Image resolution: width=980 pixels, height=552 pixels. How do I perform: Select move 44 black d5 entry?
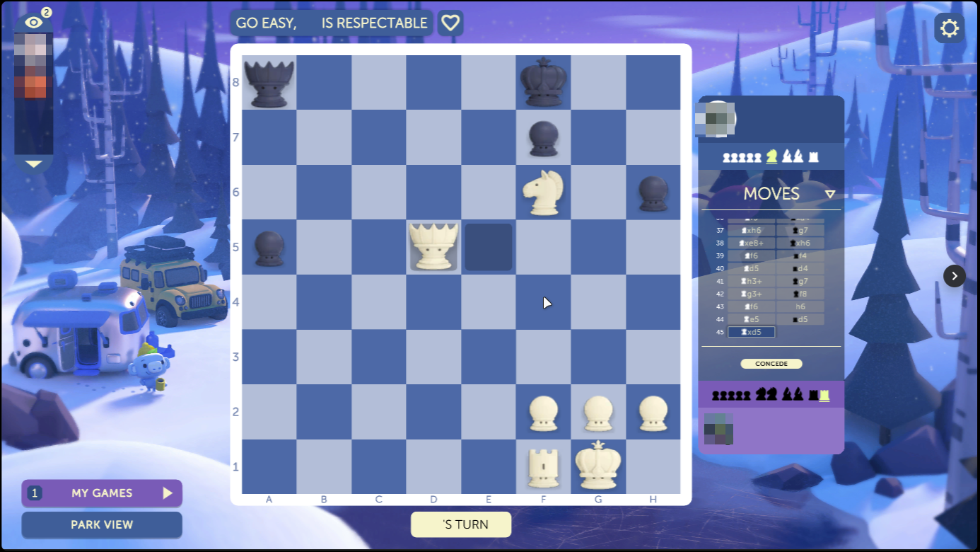click(800, 319)
